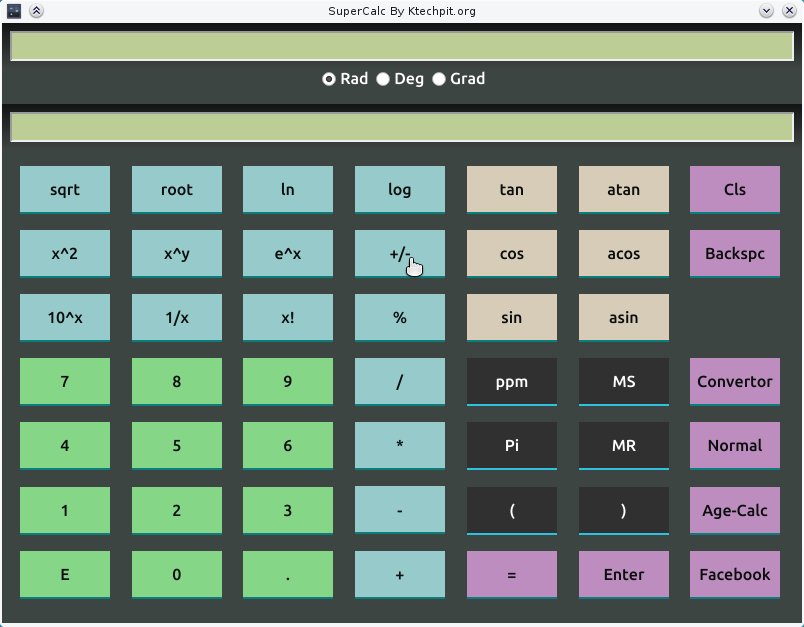Click the E exponent button
The width and height of the screenshot is (804, 627).
(65, 575)
